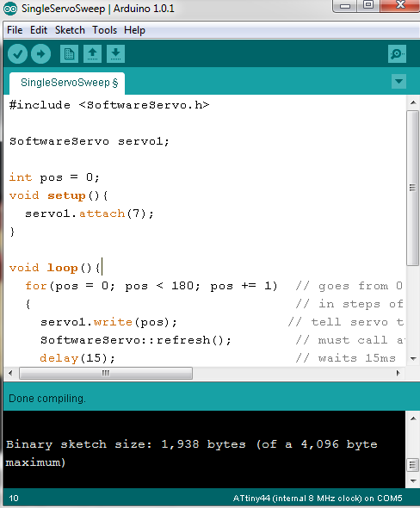Open the Serial Monitor magnifier icon
This screenshot has width=420, height=508.
(x=397, y=53)
